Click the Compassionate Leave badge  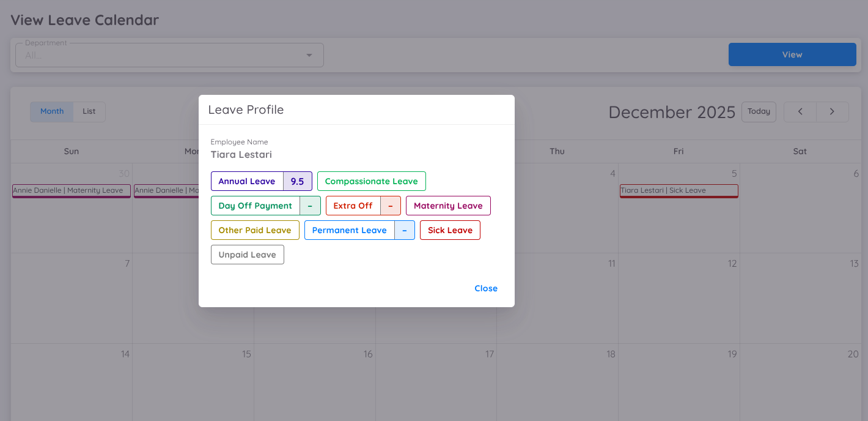pos(371,181)
